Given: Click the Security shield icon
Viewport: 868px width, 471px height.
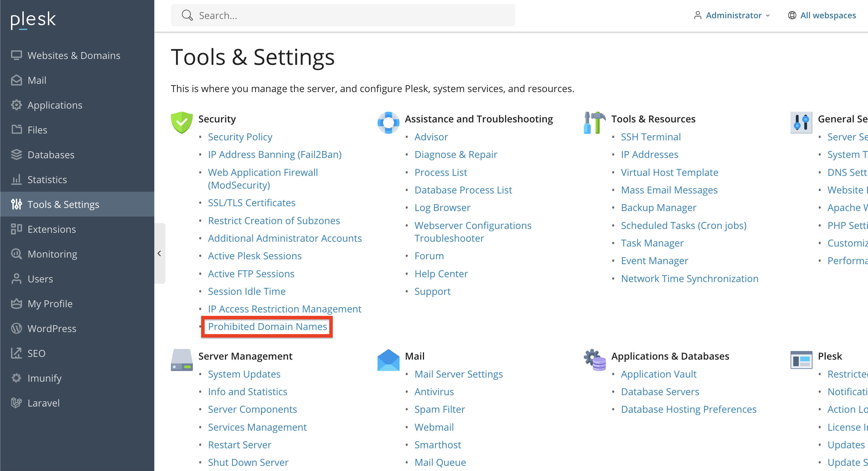Looking at the screenshot, I should pos(182,122).
